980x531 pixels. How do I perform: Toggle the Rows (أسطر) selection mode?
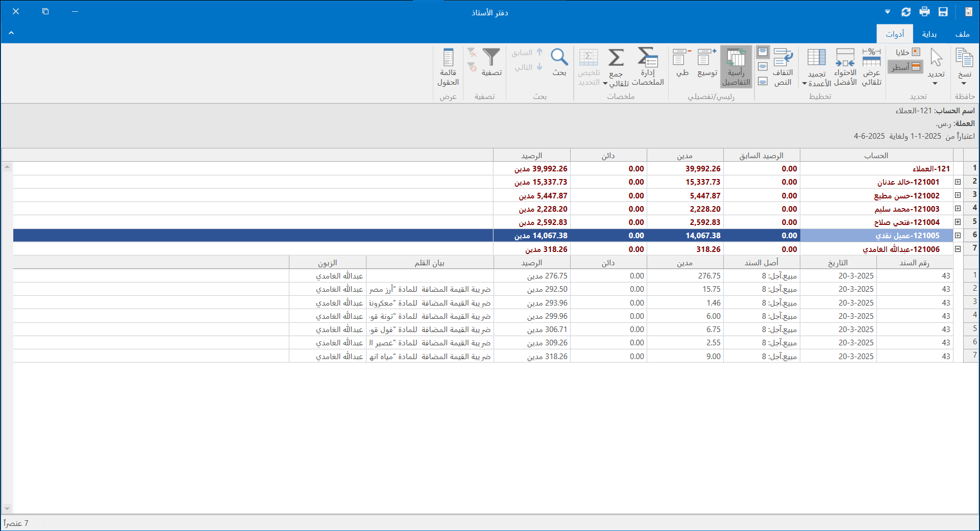tap(906, 67)
